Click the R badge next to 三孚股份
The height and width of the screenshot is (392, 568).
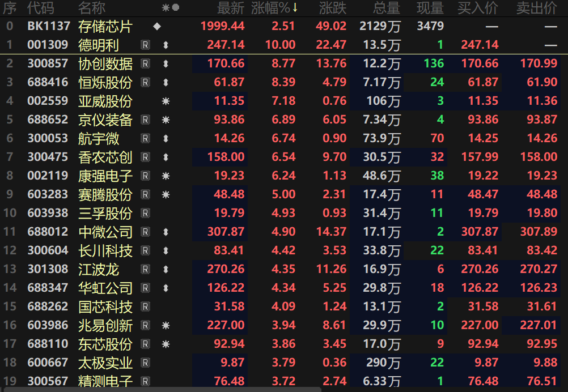pos(145,213)
